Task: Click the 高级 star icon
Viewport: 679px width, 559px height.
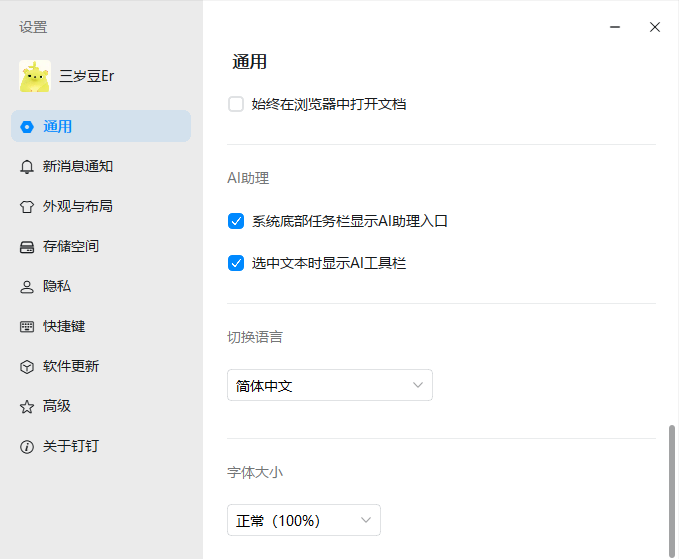Action: tap(27, 407)
